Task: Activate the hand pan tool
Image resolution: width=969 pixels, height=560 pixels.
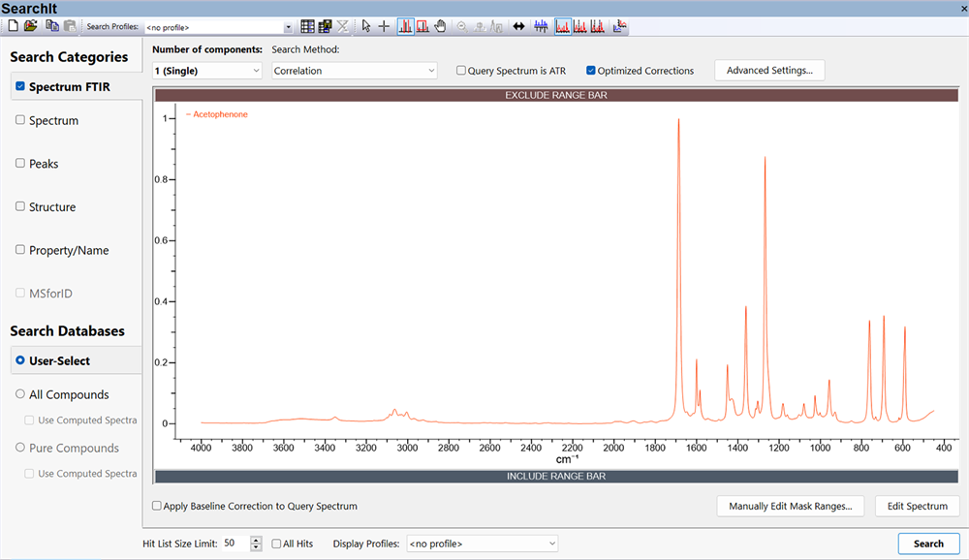Action: (440, 26)
